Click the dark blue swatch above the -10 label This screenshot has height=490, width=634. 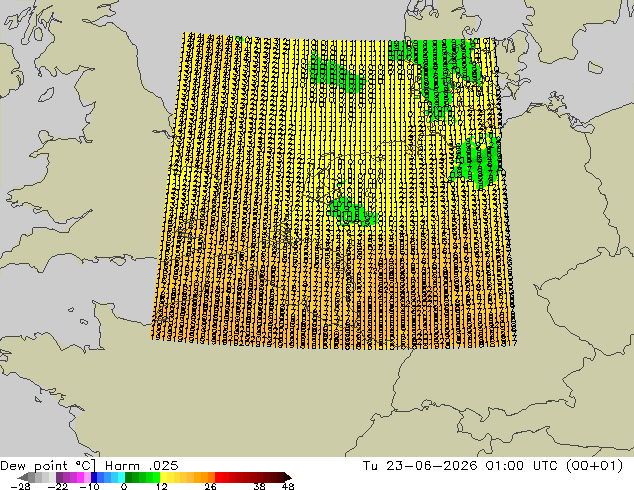[94, 477]
